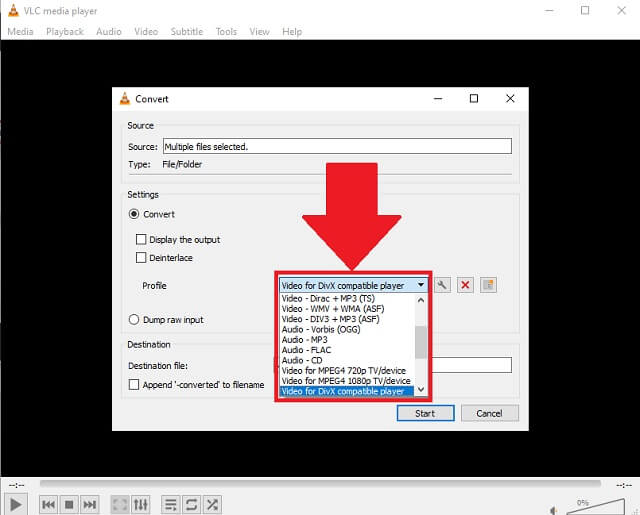The image size is (640, 515).
Task: Choose Audio - FLAC profile
Action: point(348,350)
